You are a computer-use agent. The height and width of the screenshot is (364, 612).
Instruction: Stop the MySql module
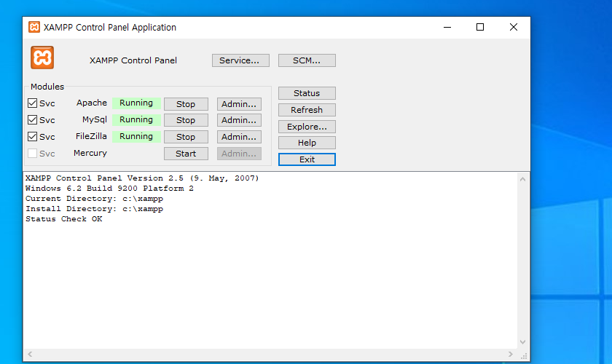click(x=186, y=120)
